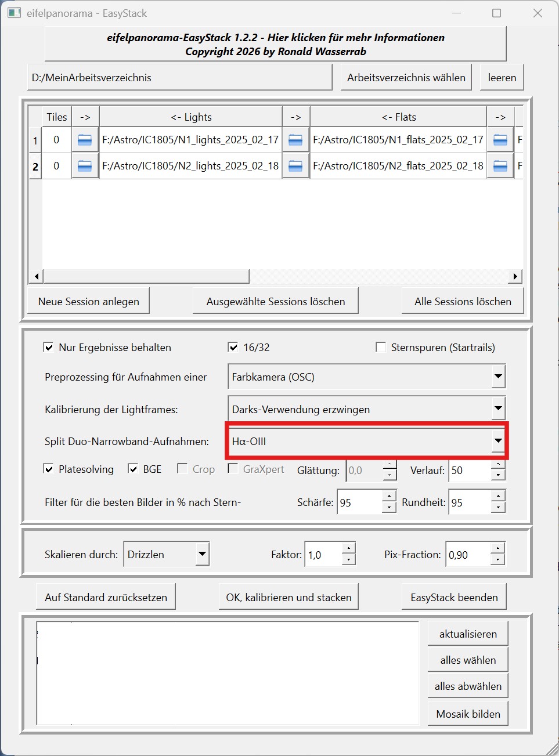Click folder icon left of Flats path in row 2
The height and width of the screenshot is (756, 559).
point(295,166)
